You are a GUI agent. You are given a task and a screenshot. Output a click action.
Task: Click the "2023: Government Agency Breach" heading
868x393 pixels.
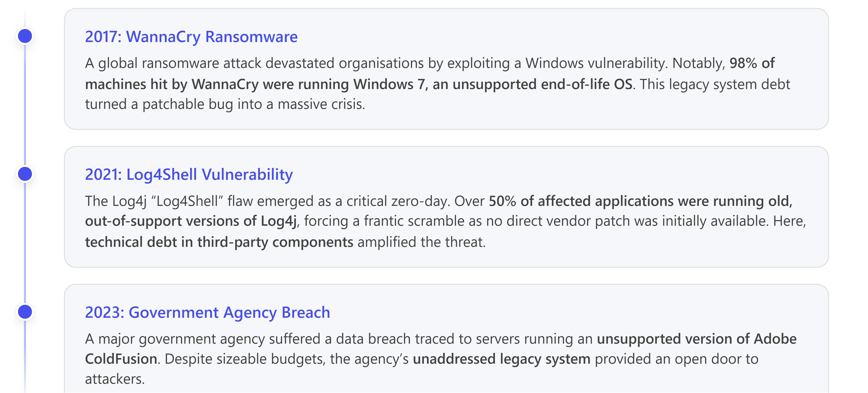pyautogui.click(x=207, y=312)
